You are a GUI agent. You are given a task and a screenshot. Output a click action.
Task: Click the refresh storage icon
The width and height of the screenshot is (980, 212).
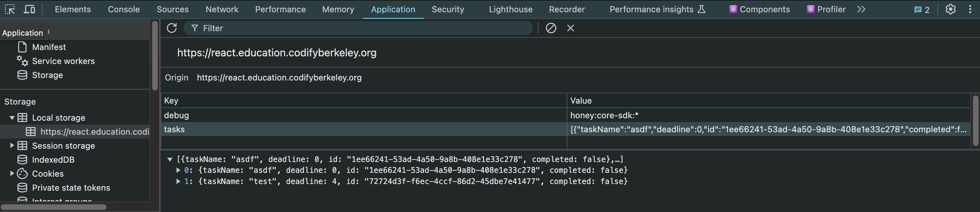tap(172, 28)
